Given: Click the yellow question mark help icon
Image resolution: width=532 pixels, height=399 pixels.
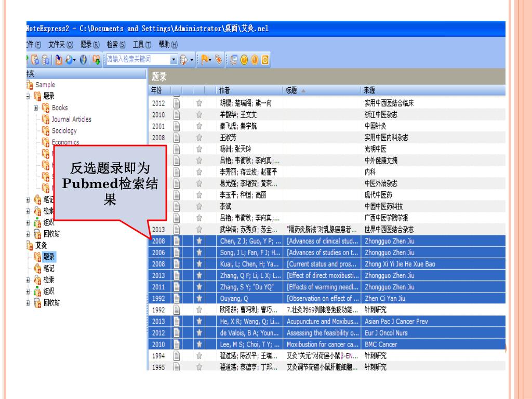Looking at the screenshot, I should coord(244,60).
